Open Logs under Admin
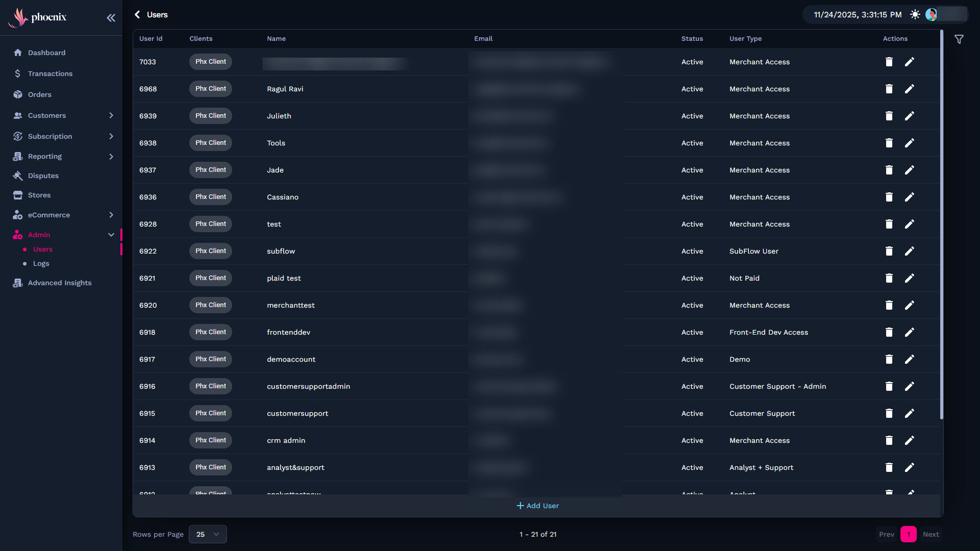This screenshot has height=551, width=980. (x=41, y=264)
